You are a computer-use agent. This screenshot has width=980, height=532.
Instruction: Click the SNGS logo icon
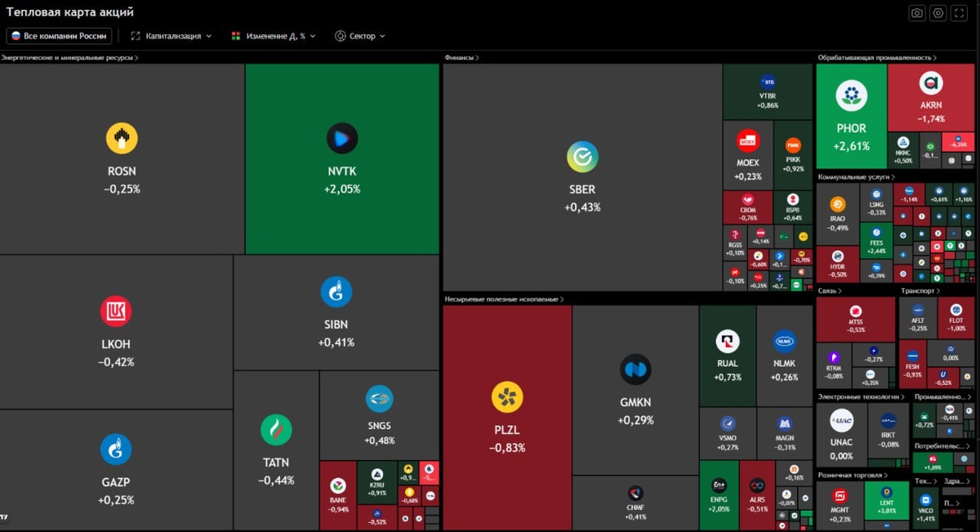click(379, 399)
